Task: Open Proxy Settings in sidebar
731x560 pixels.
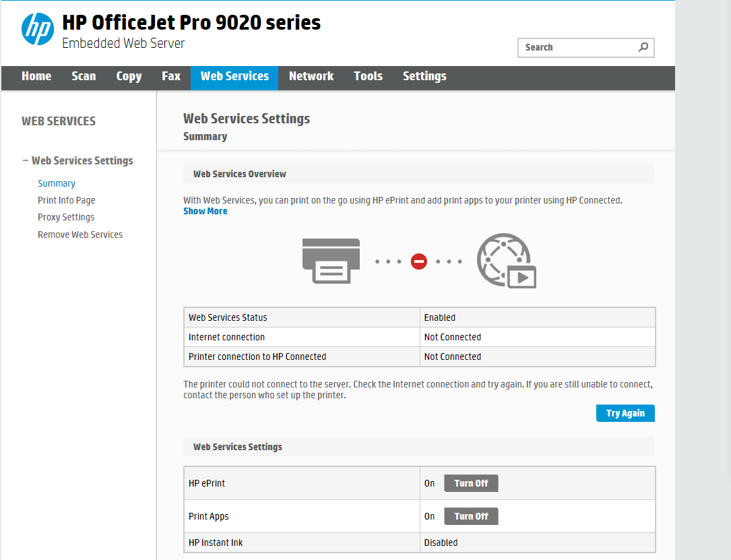Action: click(x=66, y=217)
